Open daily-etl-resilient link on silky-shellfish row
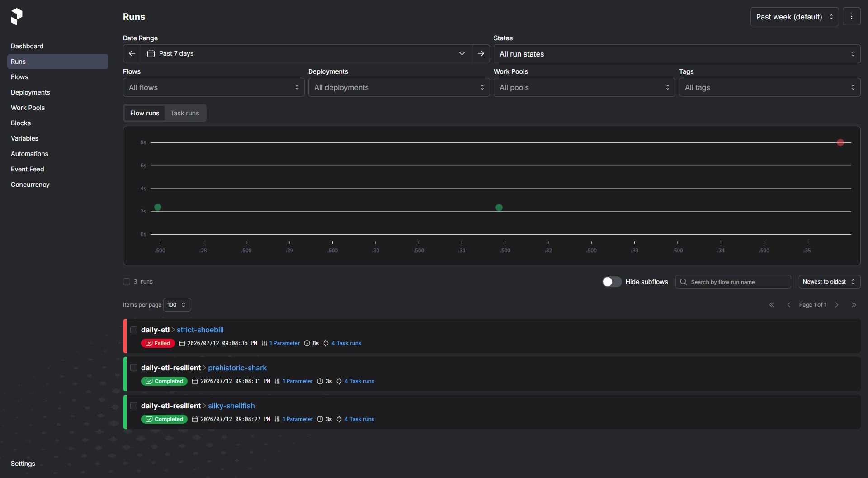 [171, 406]
